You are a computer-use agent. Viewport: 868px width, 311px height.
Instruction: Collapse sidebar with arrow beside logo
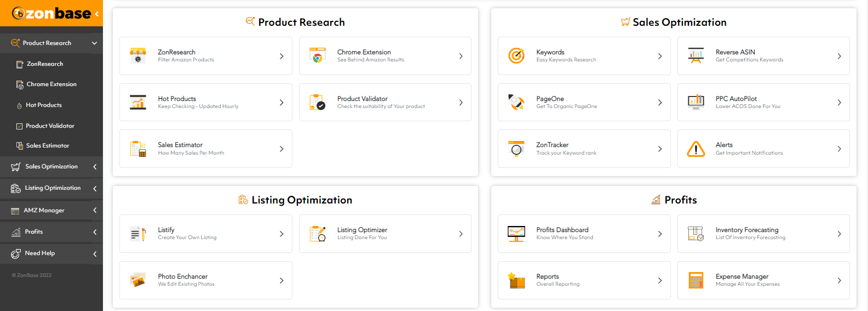[97, 14]
